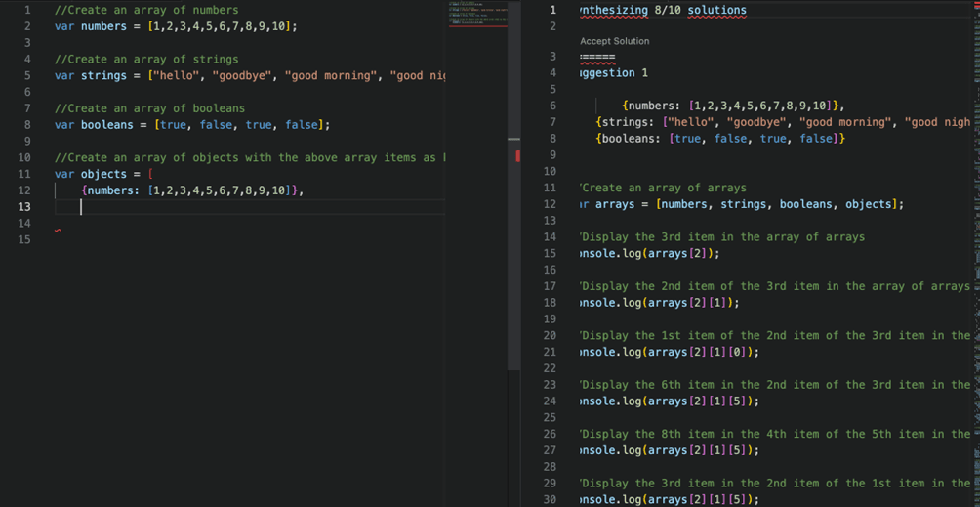Click the comment "Create an array of arrays"
Image resolution: width=980 pixels, height=507 pixels.
tap(663, 188)
